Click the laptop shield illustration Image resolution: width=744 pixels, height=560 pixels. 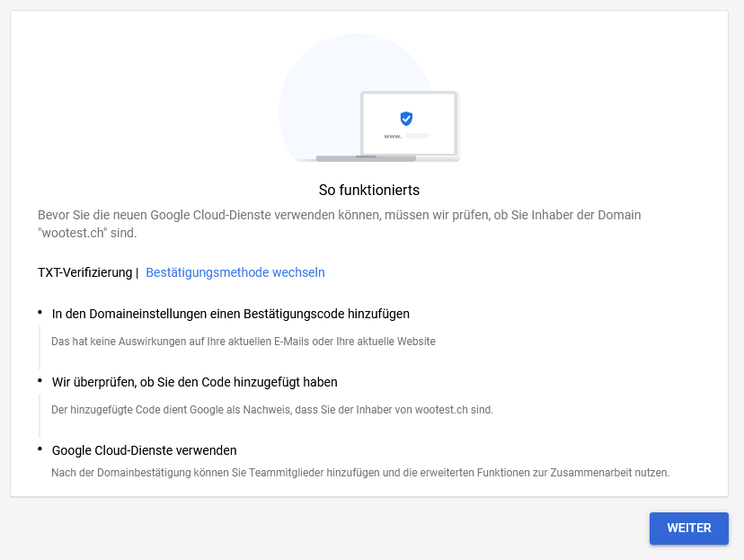(x=369, y=98)
